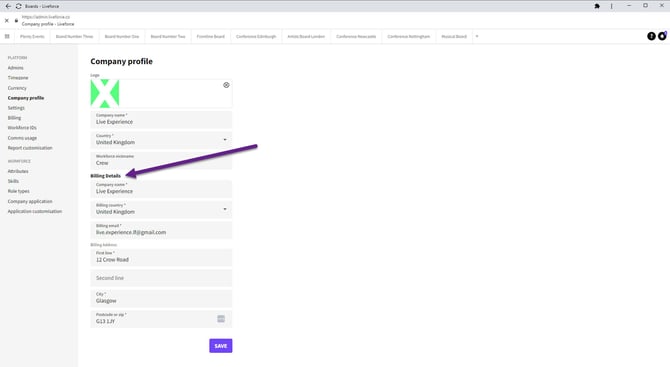
Task: Switch to the Frontline Board tab
Action: point(210,36)
